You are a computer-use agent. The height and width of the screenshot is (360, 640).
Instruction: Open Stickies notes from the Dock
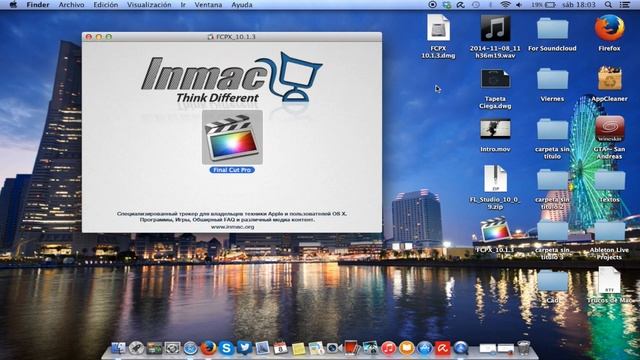click(298, 348)
